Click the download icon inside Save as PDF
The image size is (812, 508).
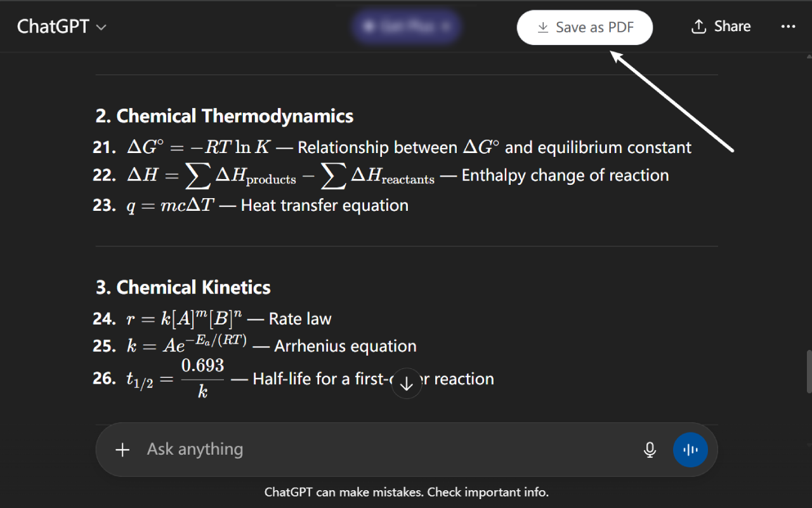point(542,27)
